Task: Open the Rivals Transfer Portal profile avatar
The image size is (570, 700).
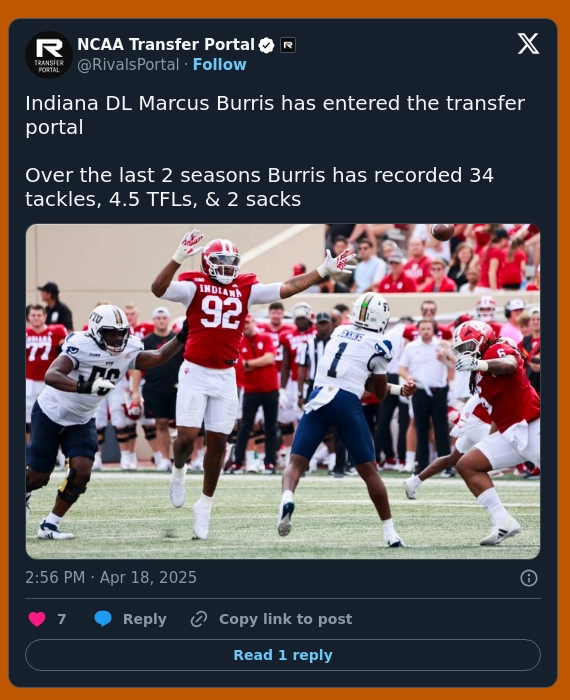Action: click(49, 54)
